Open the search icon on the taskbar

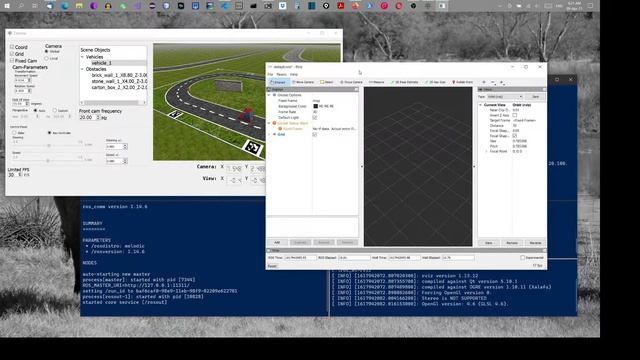pyautogui.click(x=21, y=6)
